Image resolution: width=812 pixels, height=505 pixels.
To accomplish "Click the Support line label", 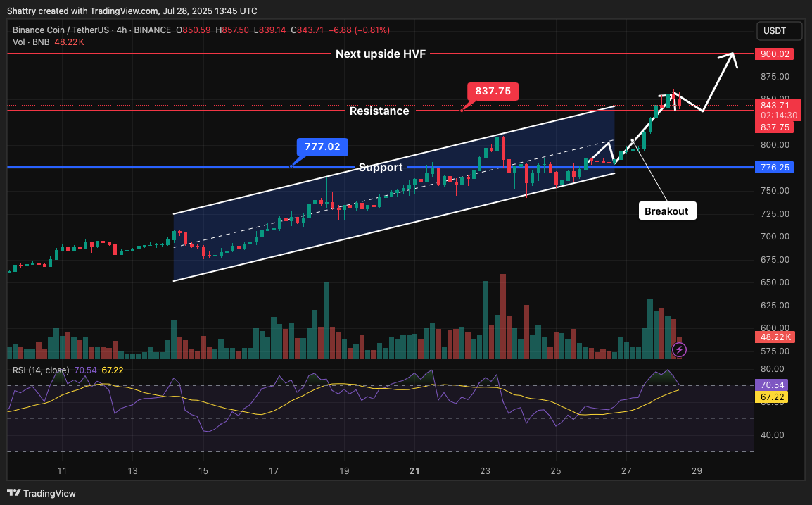I will 381,167.
